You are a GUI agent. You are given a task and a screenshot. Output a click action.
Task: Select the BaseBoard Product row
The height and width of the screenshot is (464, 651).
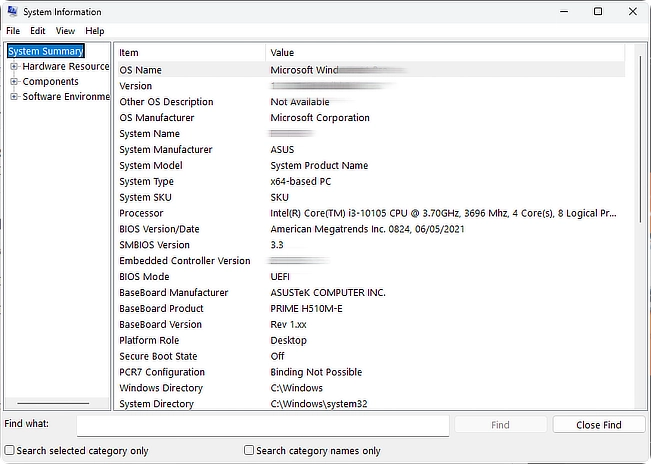371,308
